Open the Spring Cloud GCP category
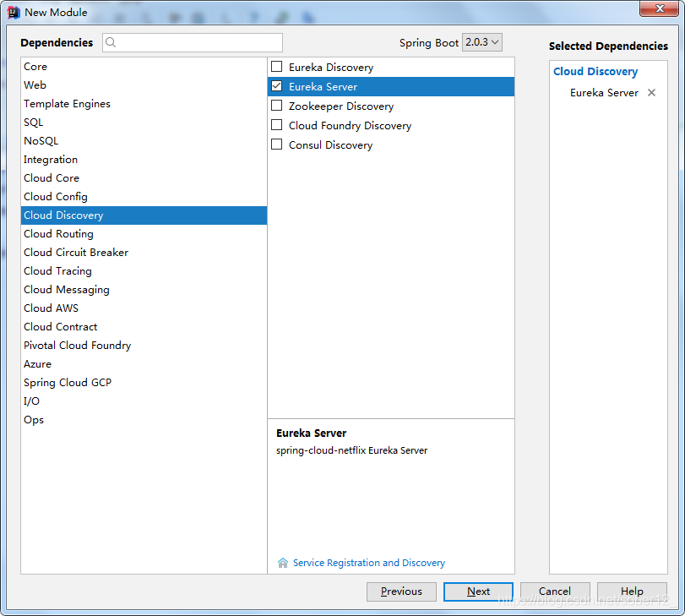Screen dimensions: 685x616 (144, 383)
